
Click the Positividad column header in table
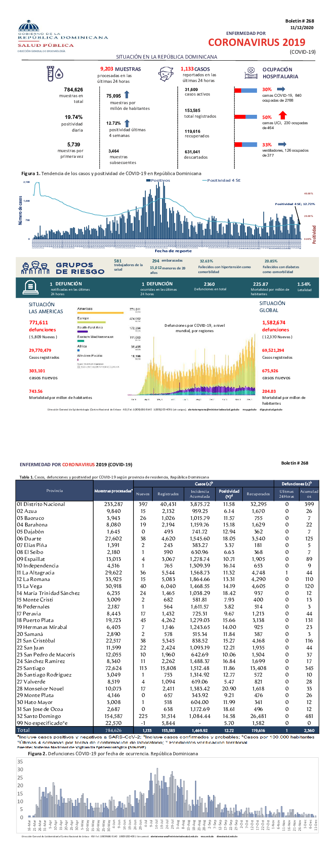(x=229, y=493)
